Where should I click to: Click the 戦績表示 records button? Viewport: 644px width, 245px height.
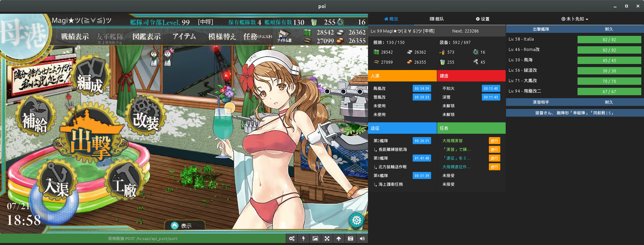(x=75, y=37)
